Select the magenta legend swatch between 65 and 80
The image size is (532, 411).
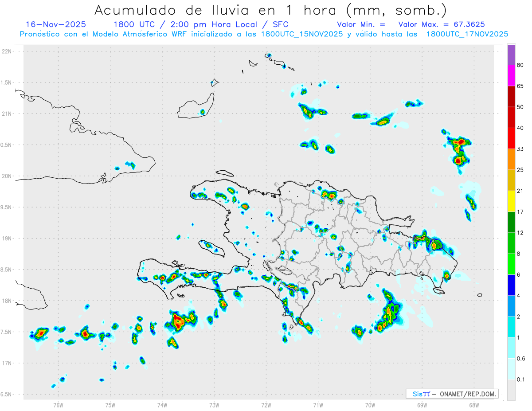(x=511, y=75)
